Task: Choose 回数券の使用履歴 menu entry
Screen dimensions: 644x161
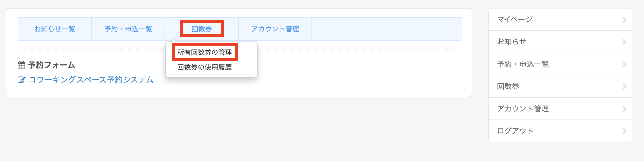Action: (x=204, y=67)
